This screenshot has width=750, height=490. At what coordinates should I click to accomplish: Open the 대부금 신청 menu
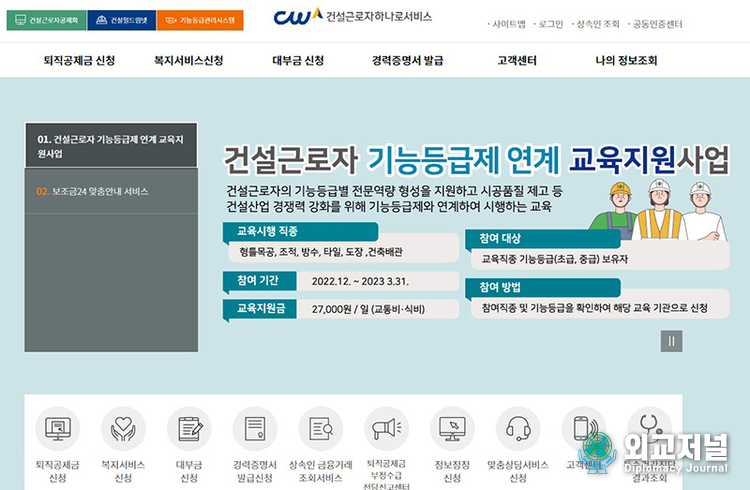coord(298,60)
